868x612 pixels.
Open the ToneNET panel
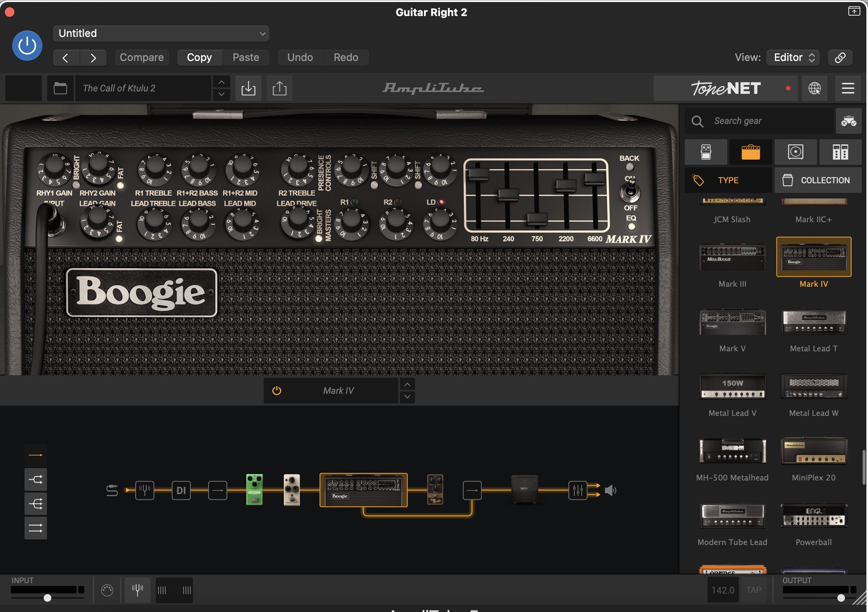coord(726,88)
